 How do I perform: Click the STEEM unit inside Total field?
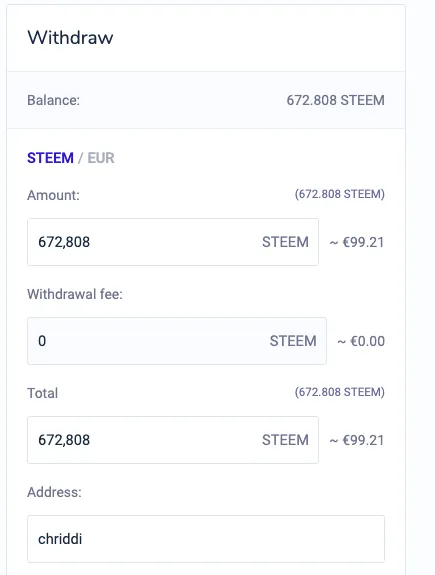(285, 440)
